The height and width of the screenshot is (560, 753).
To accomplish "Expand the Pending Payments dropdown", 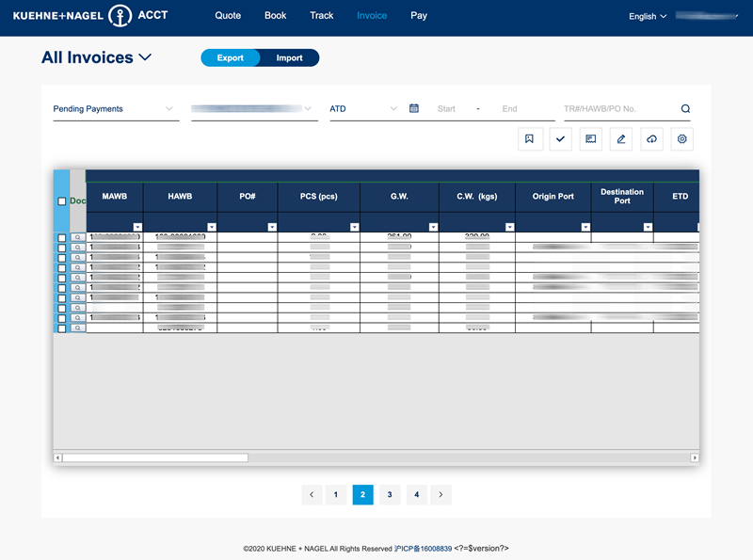I will (x=115, y=109).
